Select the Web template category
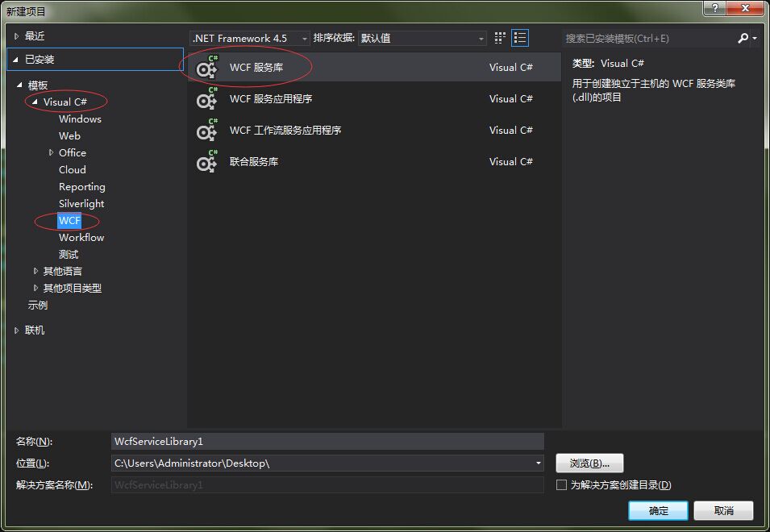The image size is (770, 532). tap(69, 136)
